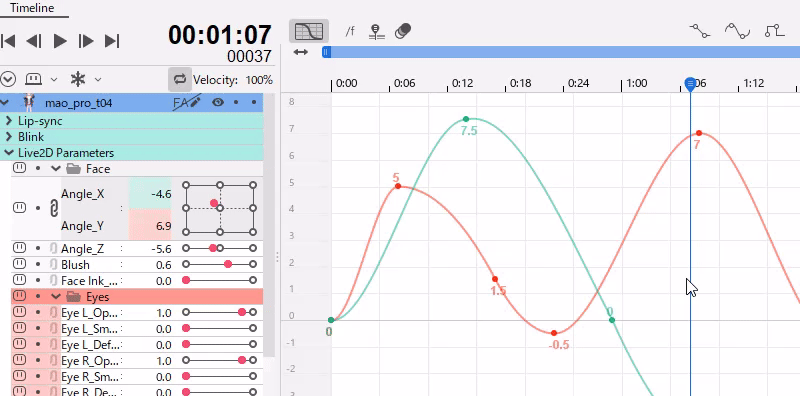
Task: Switch to the Timeline tab
Action: 32,8
